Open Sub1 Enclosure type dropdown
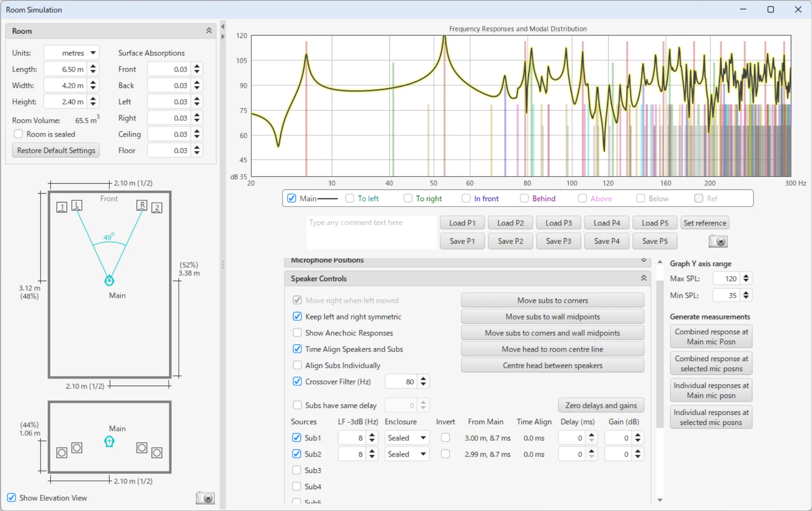This screenshot has width=812, height=511. coord(406,438)
